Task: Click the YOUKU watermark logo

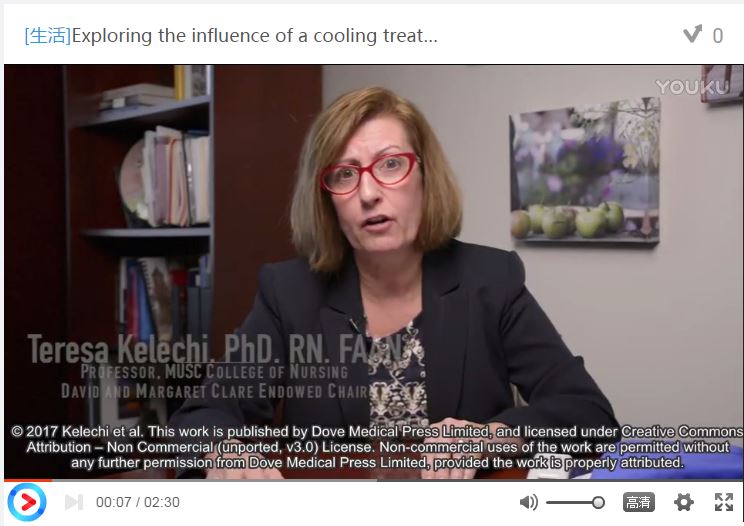Action: [691, 87]
